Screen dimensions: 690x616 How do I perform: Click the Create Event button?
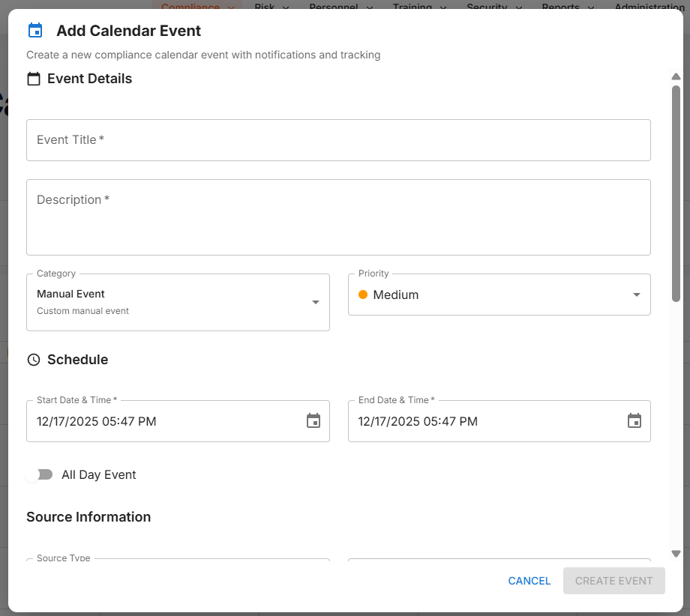point(613,581)
